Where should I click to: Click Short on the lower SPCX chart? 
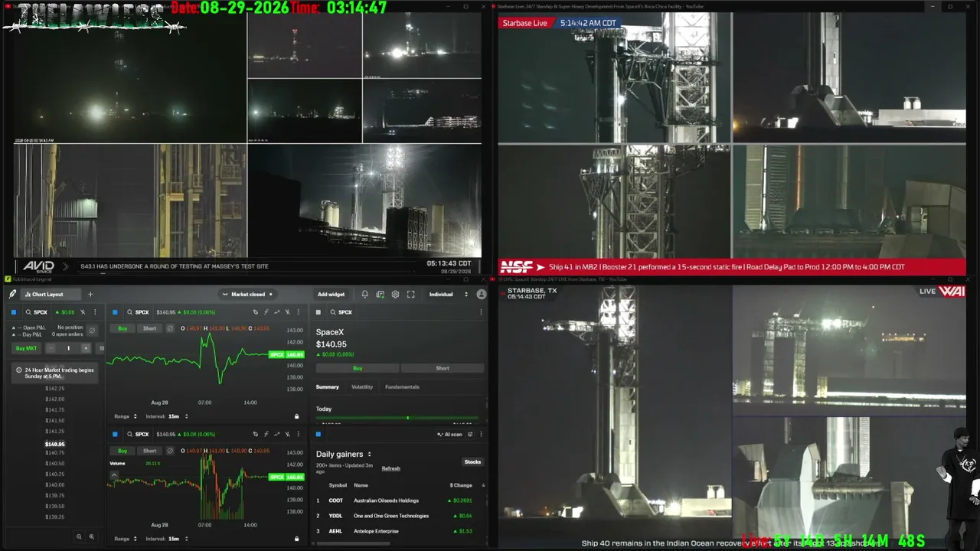(x=149, y=451)
